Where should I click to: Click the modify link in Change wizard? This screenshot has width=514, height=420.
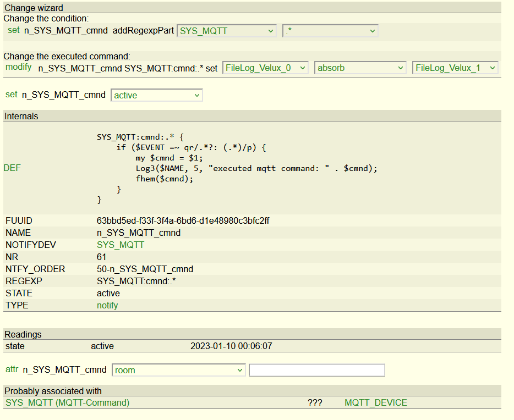point(19,68)
